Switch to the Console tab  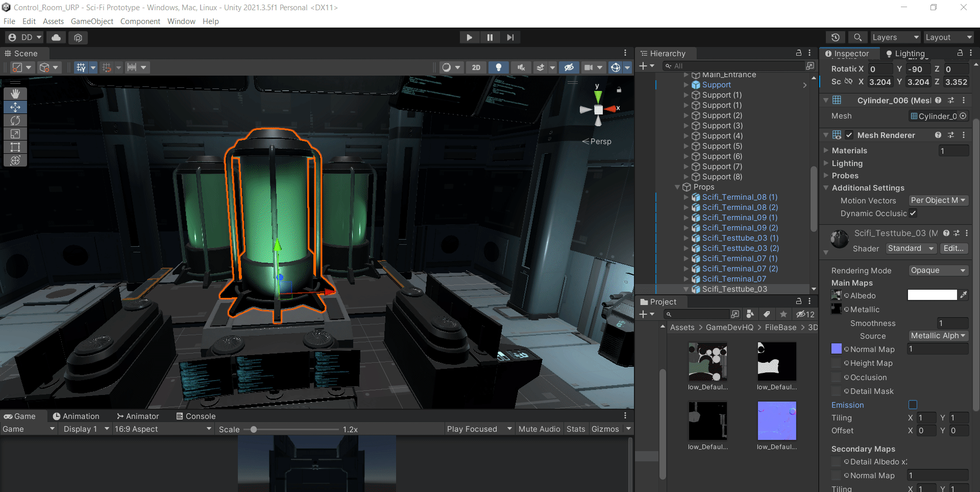click(x=195, y=416)
